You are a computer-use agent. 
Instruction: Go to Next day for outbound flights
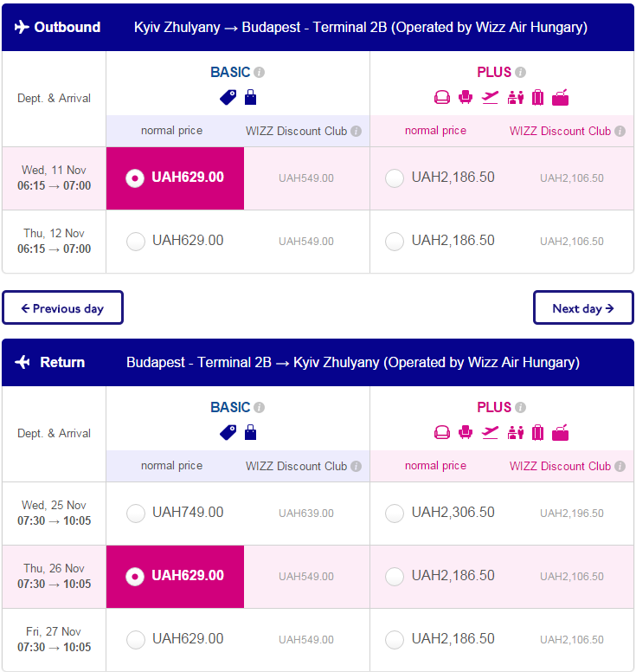point(583,307)
